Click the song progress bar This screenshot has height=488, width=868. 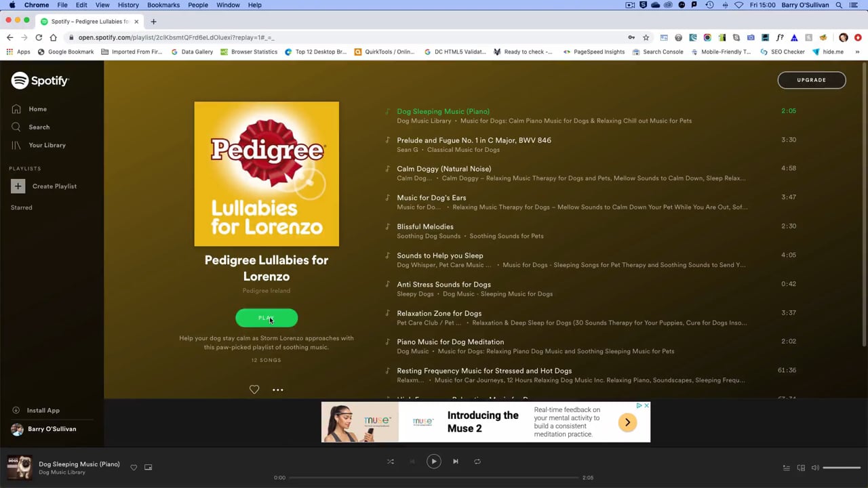point(434,478)
